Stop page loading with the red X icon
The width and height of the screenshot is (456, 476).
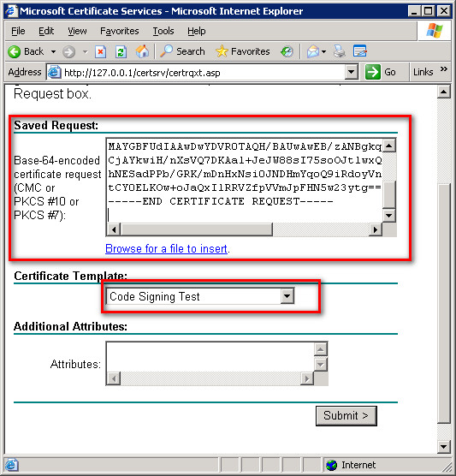[100, 52]
